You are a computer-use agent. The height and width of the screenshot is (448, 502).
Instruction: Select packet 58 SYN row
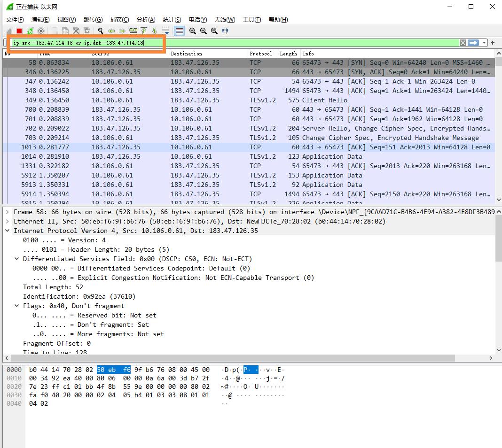[249, 62]
